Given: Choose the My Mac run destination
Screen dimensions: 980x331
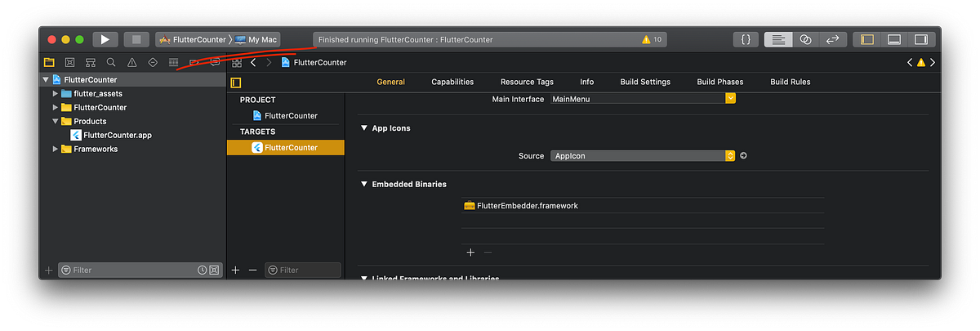Looking at the screenshot, I should point(256,39).
